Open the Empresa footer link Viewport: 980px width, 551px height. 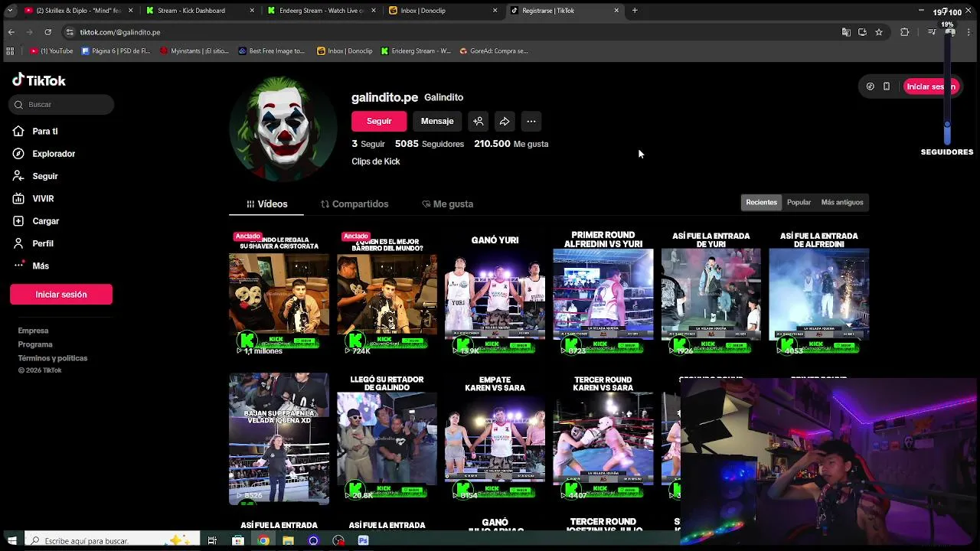click(33, 331)
